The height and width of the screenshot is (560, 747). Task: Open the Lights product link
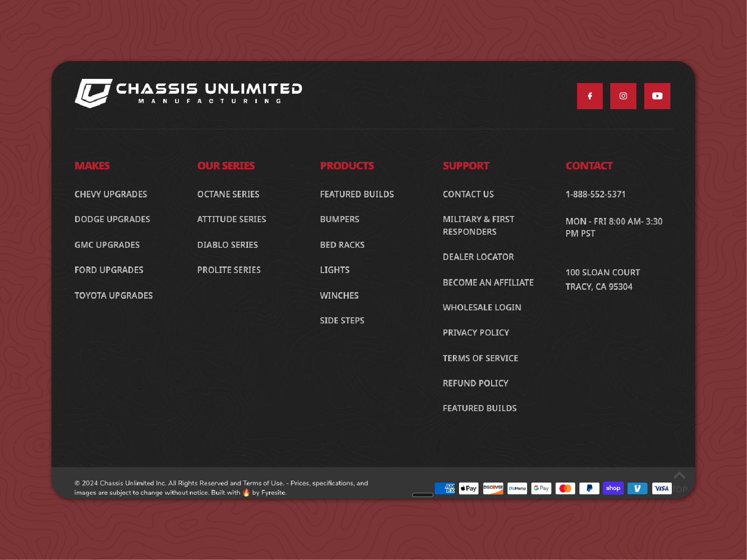pos(335,270)
